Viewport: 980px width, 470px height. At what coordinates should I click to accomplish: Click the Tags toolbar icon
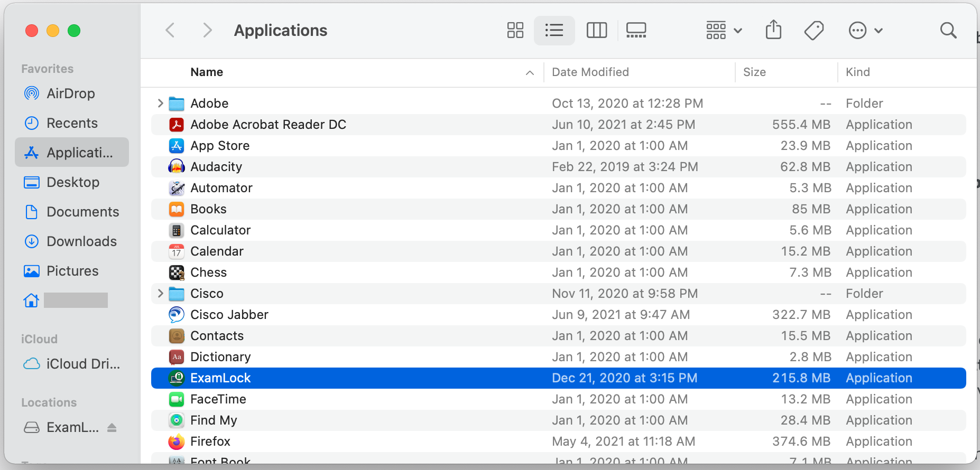(x=814, y=30)
